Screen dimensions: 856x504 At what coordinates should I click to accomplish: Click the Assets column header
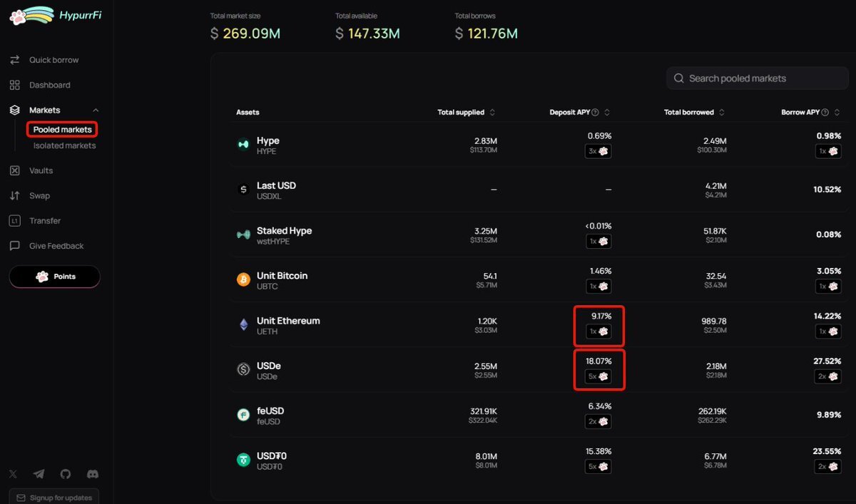[248, 113]
